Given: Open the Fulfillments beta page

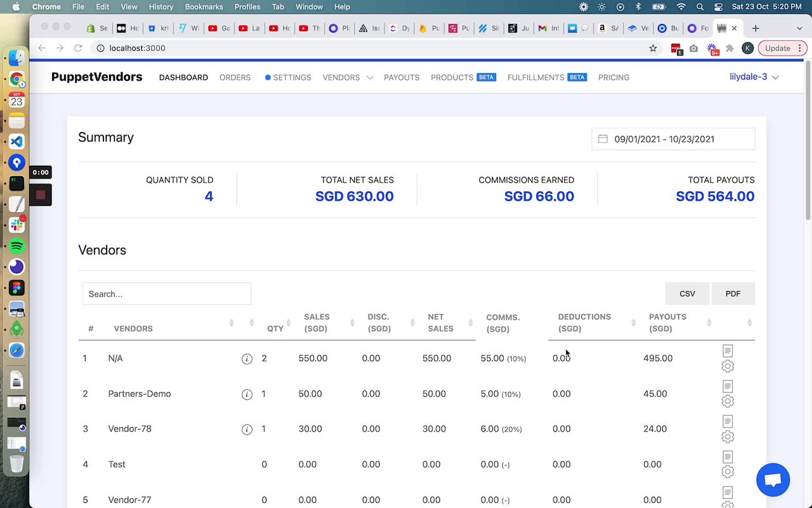Looking at the screenshot, I should coord(547,77).
